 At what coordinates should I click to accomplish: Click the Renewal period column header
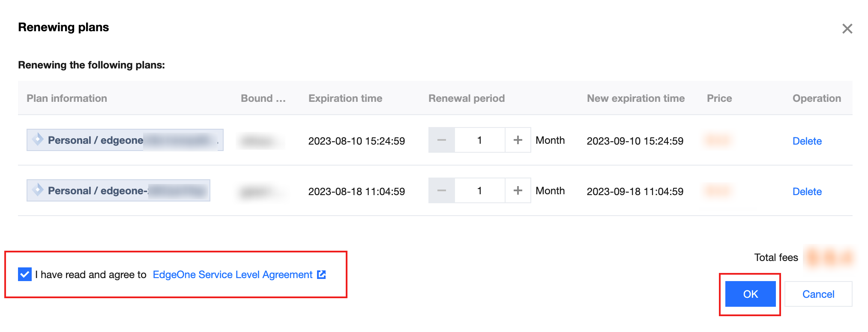coord(466,98)
